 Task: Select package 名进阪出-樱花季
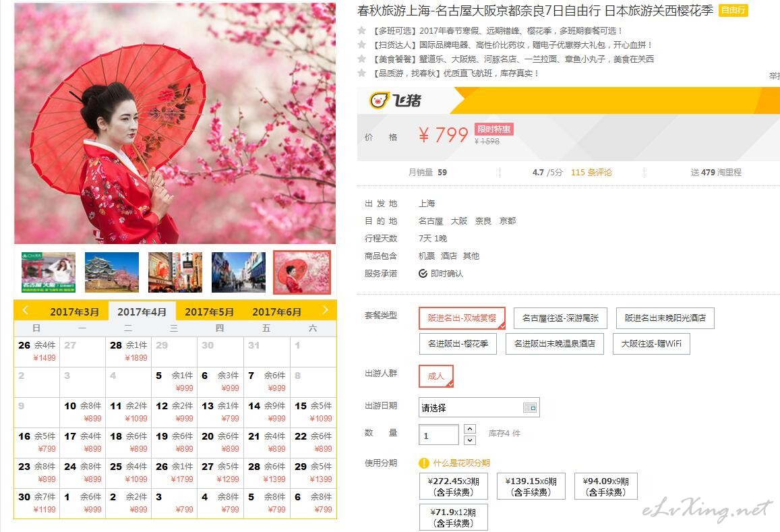458,344
